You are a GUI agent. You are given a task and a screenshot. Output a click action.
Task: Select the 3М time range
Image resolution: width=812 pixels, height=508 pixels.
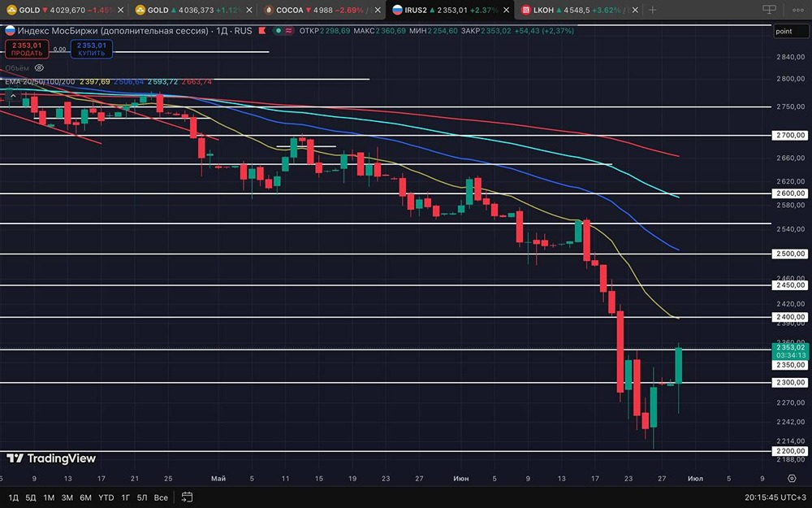pyautogui.click(x=67, y=497)
